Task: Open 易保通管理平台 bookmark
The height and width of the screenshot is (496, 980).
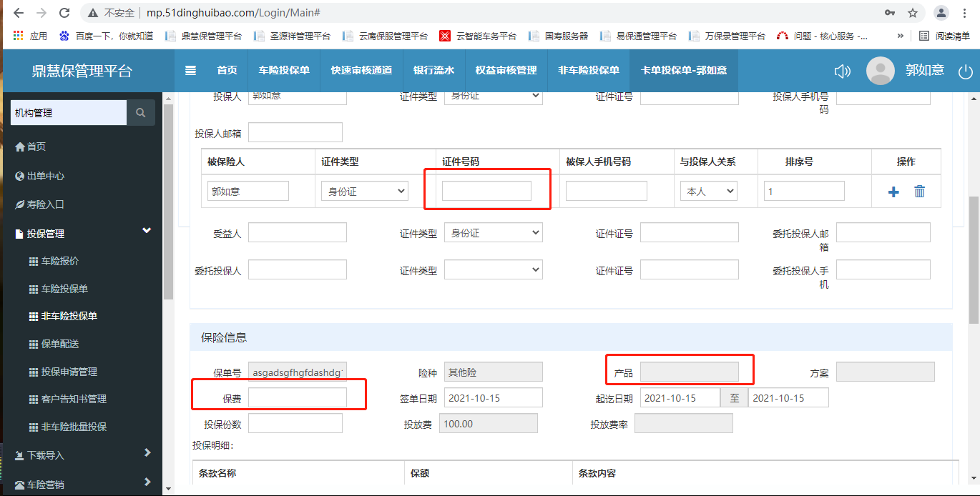Action: (x=639, y=36)
